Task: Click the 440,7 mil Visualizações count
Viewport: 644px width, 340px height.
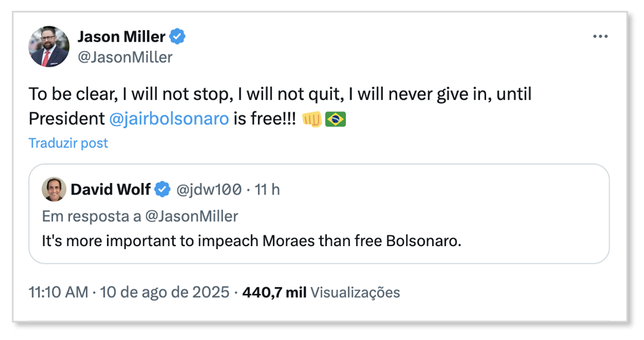Action: point(321,292)
